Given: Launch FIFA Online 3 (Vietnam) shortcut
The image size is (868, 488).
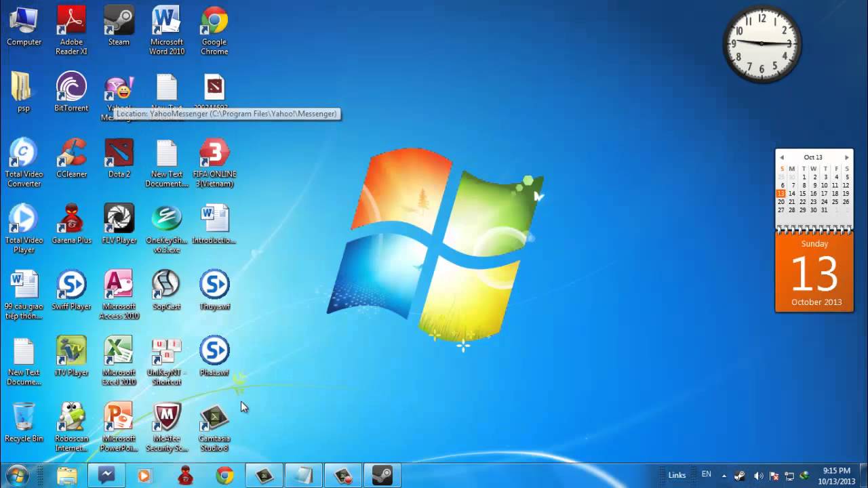Looking at the screenshot, I should [x=214, y=163].
